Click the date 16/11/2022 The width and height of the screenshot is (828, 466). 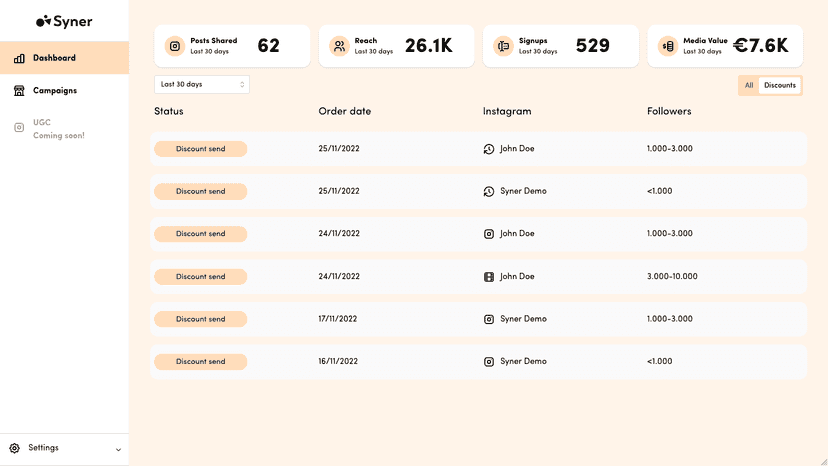[338, 362]
